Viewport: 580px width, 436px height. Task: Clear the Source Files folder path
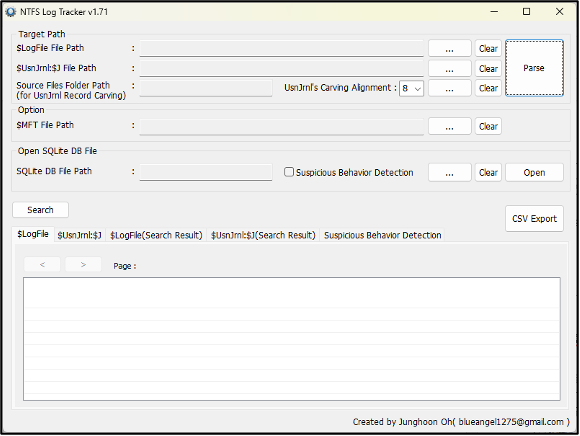click(488, 88)
